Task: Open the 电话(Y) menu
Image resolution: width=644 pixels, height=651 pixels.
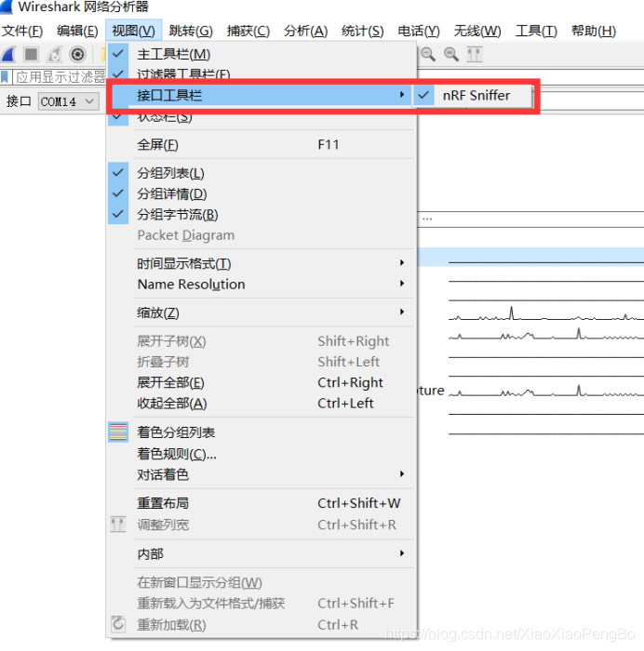Action: [419, 31]
